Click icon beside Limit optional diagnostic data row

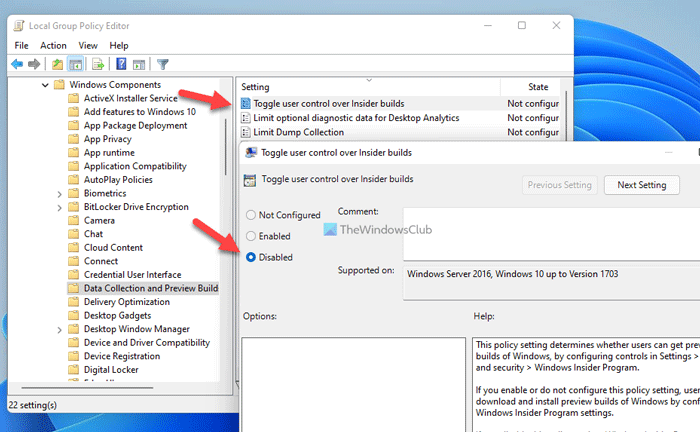click(246, 118)
